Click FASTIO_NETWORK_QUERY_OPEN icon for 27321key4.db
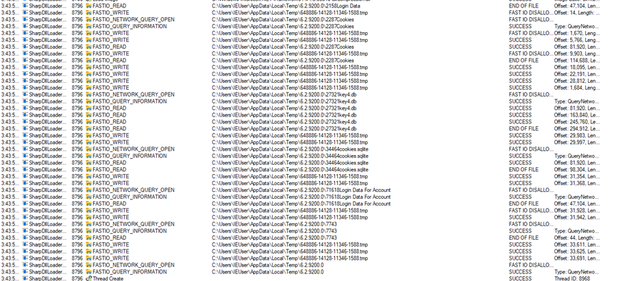 [88, 95]
